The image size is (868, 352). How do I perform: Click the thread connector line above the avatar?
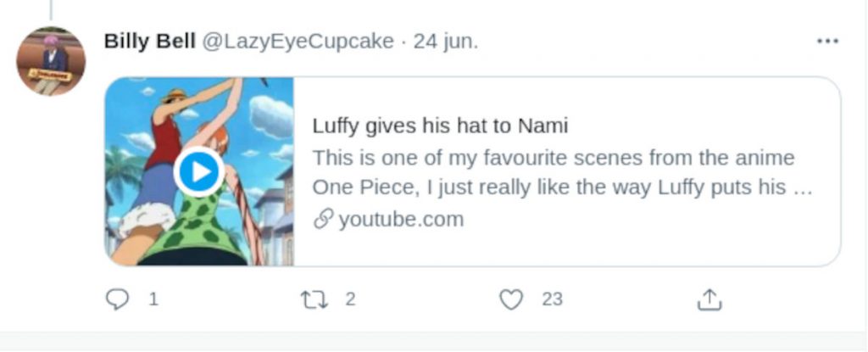point(51,8)
